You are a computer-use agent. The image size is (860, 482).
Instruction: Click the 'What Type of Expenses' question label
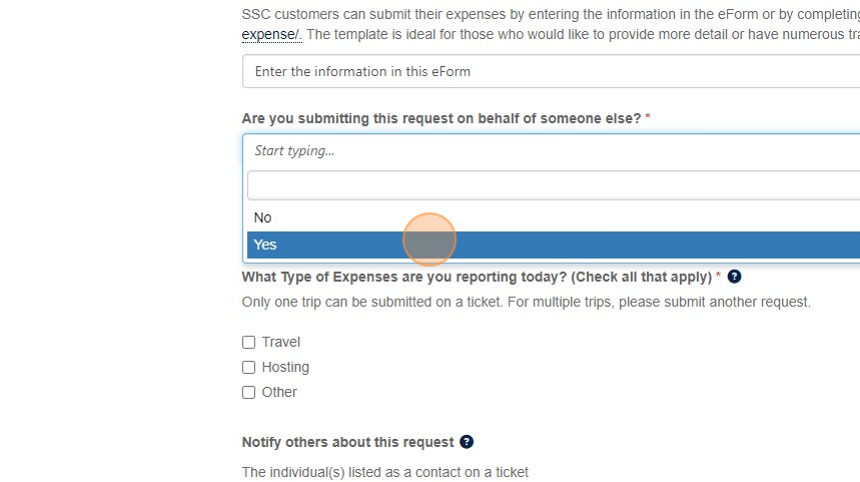(x=476, y=277)
